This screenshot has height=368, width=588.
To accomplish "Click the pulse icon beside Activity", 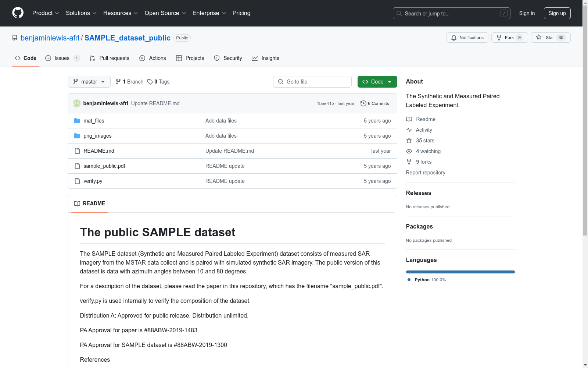I will 409,130.
